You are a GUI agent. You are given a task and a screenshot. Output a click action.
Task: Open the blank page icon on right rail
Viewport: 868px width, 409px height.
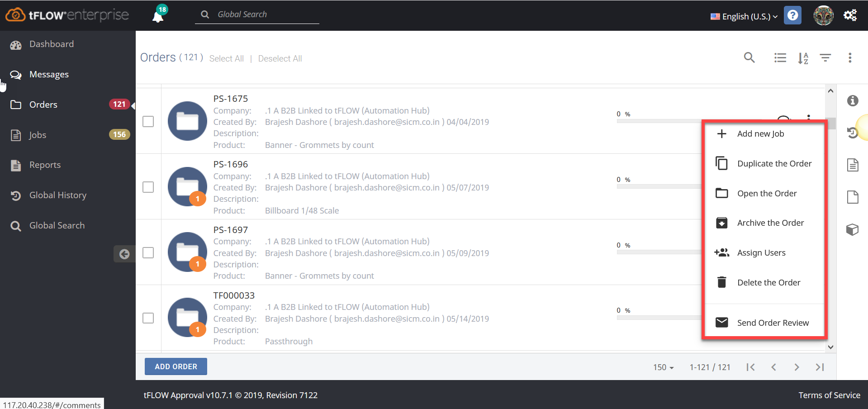[853, 197]
